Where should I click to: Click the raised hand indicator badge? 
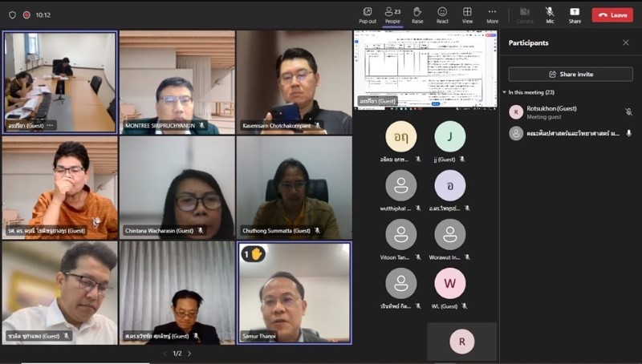253,254
